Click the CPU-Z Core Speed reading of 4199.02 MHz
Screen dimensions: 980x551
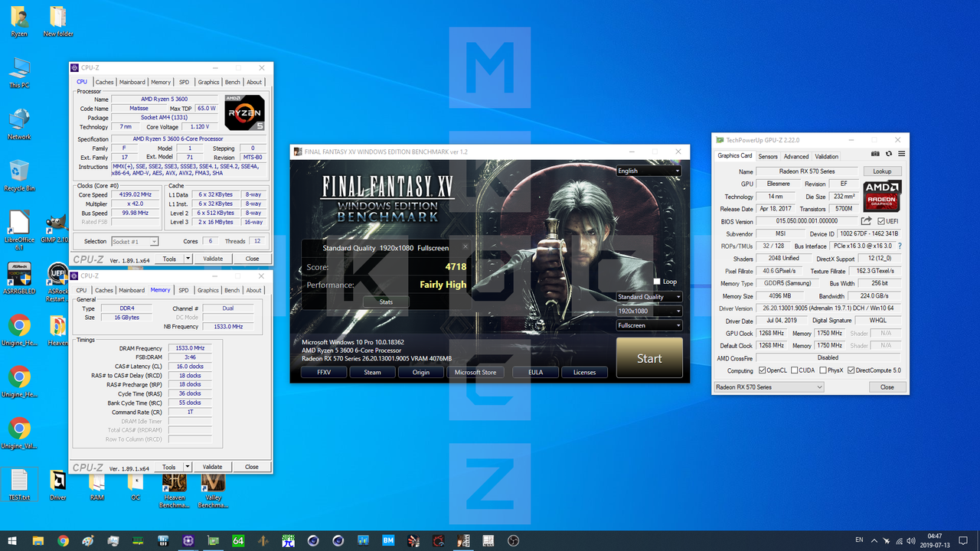136,194
